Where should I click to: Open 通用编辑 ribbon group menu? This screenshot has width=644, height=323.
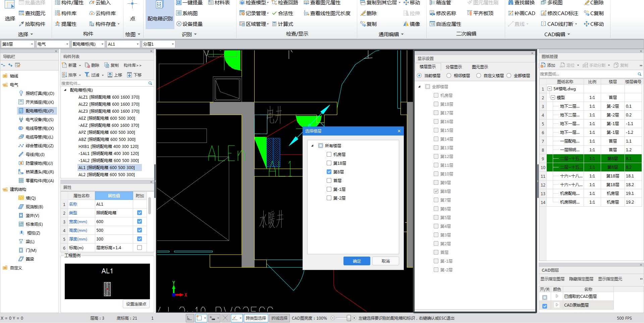(x=391, y=34)
